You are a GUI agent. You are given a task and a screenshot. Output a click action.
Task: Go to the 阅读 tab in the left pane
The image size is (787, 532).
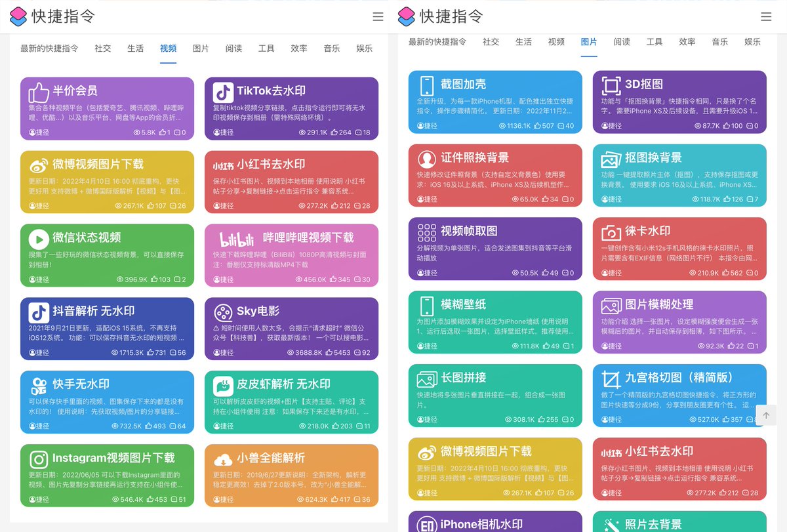pos(234,49)
